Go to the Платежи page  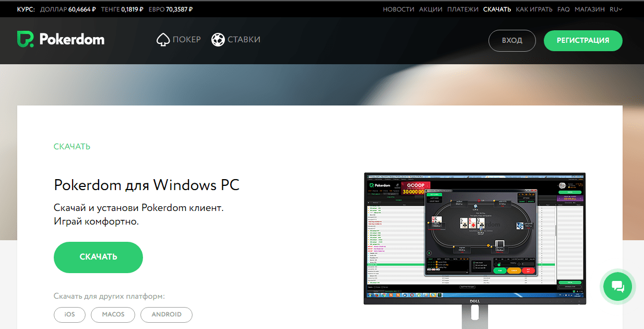click(x=462, y=9)
